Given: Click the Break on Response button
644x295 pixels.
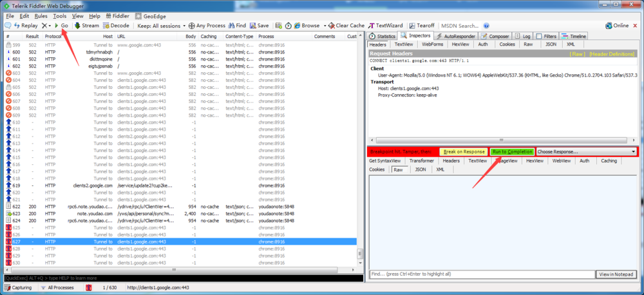Looking at the screenshot, I should click(464, 151).
